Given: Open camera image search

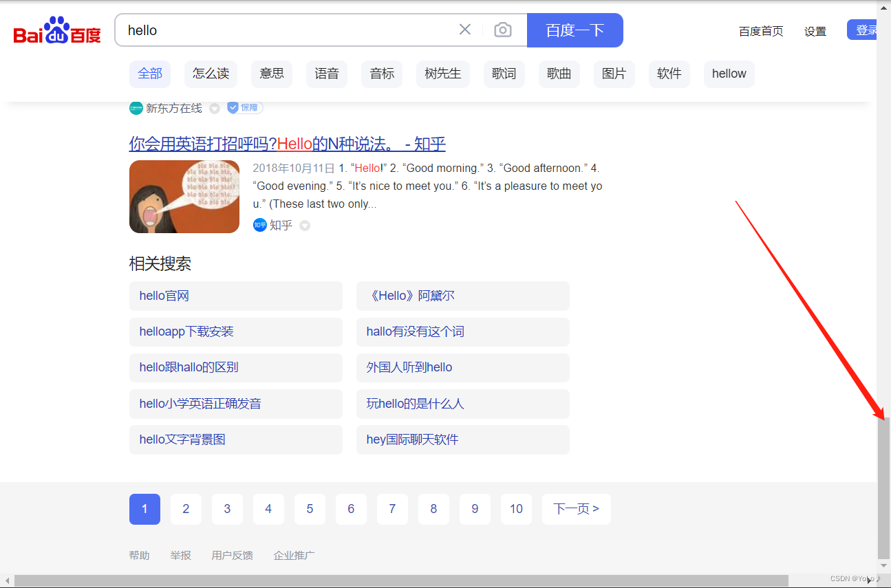Looking at the screenshot, I should (x=503, y=30).
